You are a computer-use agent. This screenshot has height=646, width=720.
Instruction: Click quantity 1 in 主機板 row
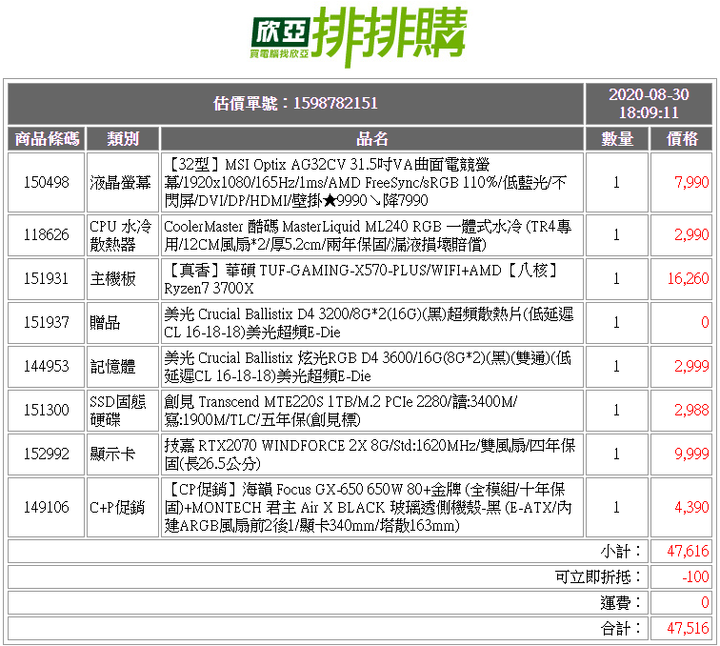tap(616, 279)
